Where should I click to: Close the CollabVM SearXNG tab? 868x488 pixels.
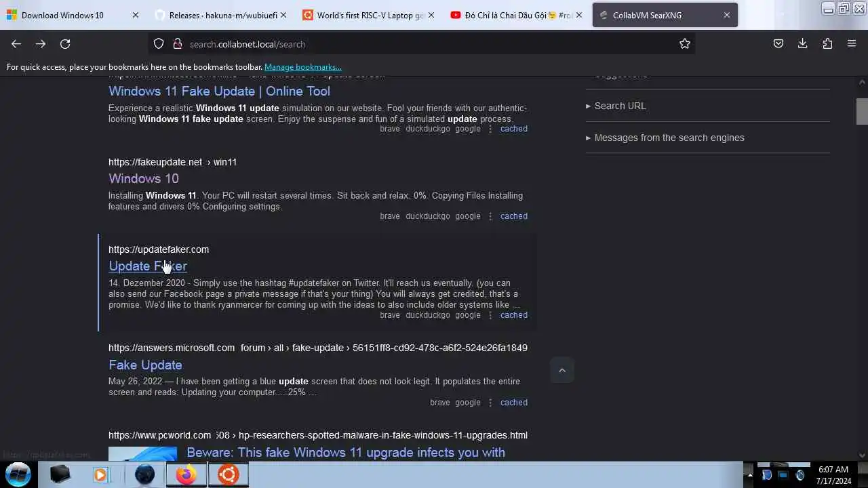coord(726,15)
